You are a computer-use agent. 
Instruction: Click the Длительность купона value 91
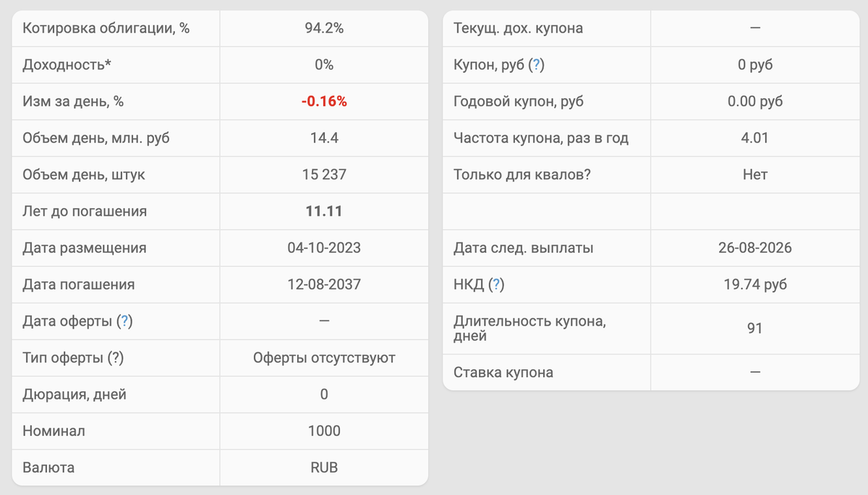pos(755,329)
